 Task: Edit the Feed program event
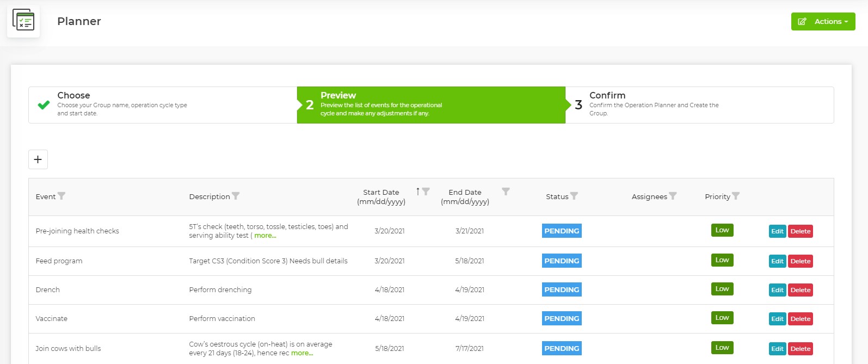[x=777, y=261]
